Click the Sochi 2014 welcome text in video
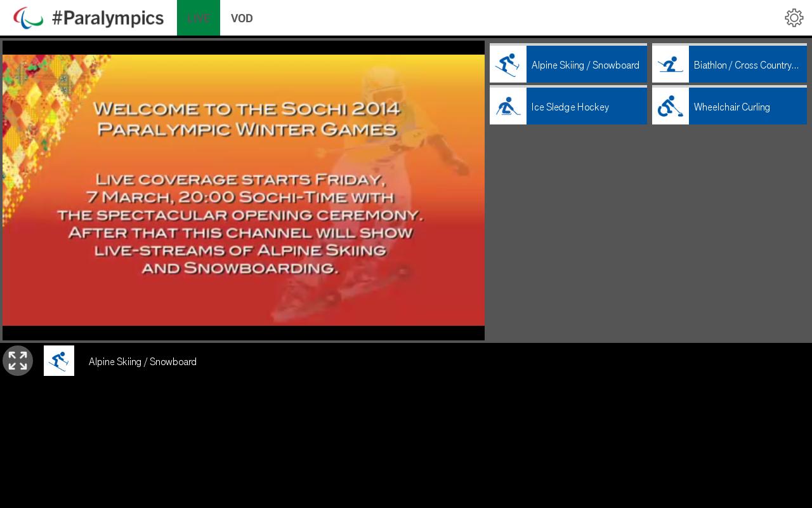Screen dimensions: 812x508 click(x=247, y=119)
